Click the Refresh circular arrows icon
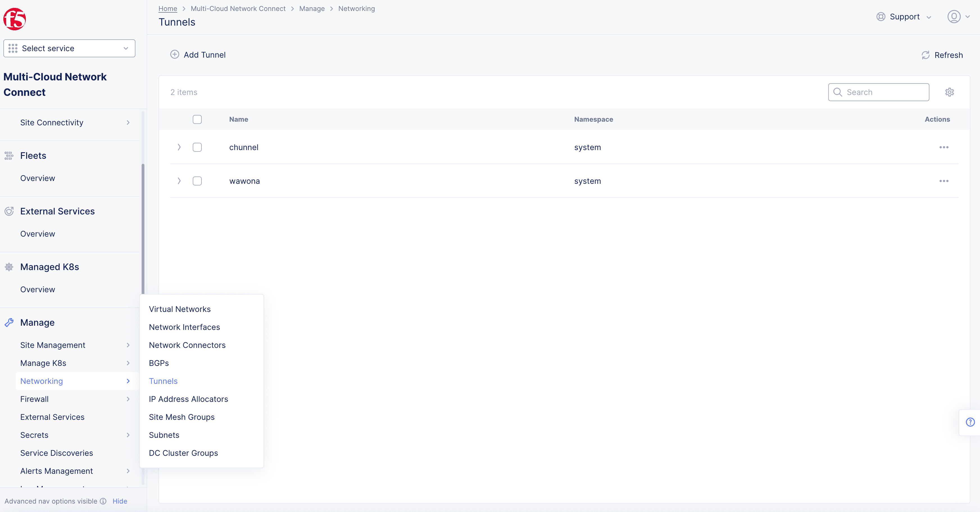 click(925, 55)
